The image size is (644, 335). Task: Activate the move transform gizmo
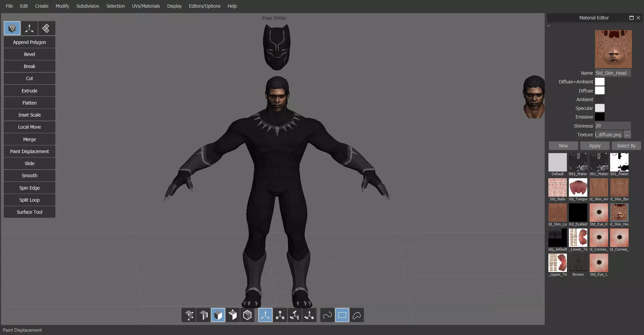click(x=265, y=315)
